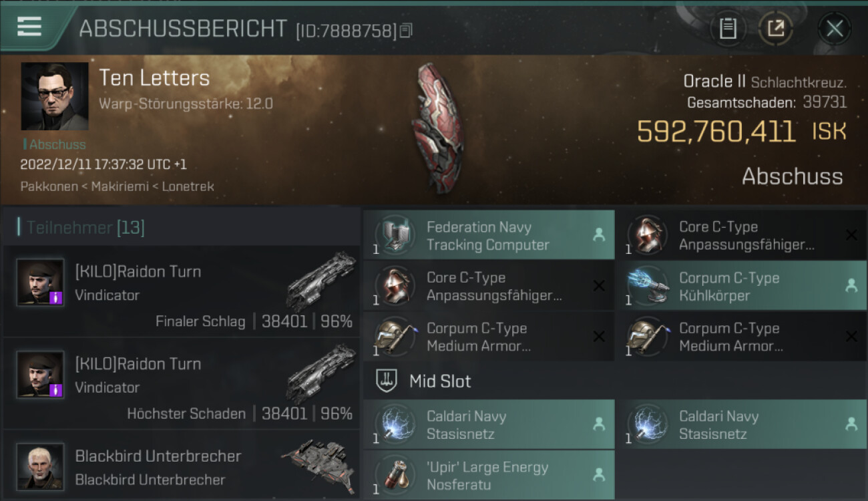Copy the kill report ID icon
The height and width of the screenshot is (501, 868).
coord(406,30)
